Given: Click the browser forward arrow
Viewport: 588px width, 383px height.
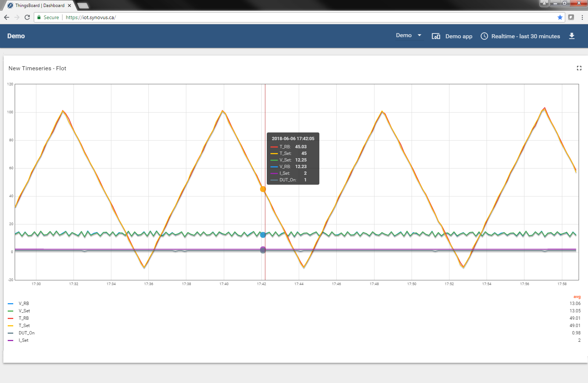Looking at the screenshot, I should tap(17, 17).
